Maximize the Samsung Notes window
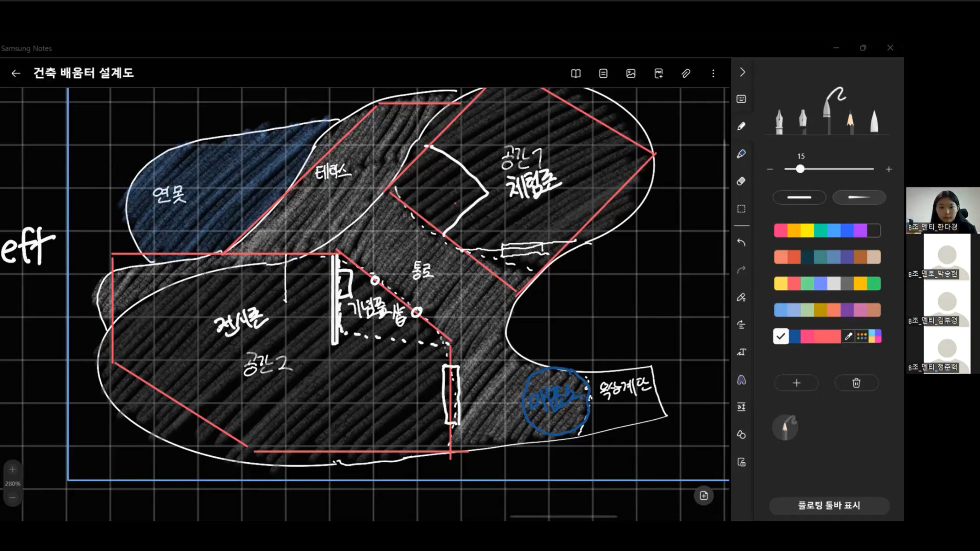 (x=863, y=48)
